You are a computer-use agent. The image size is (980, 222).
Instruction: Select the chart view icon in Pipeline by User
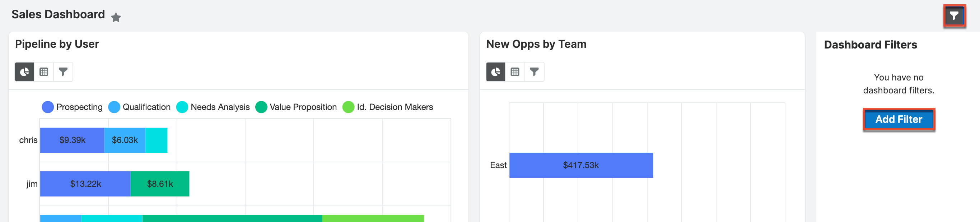(x=24, y=71)
